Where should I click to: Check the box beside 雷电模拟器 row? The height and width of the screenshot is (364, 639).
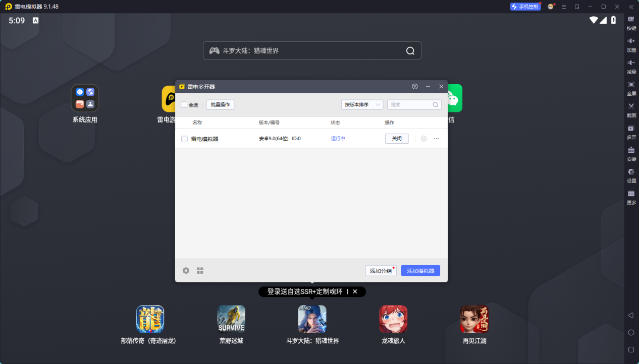(184, 139)
